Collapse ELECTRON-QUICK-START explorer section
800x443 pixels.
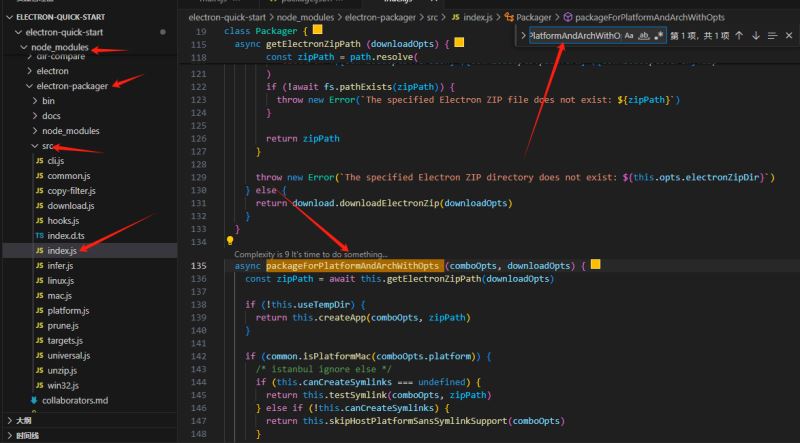[10, 17]
